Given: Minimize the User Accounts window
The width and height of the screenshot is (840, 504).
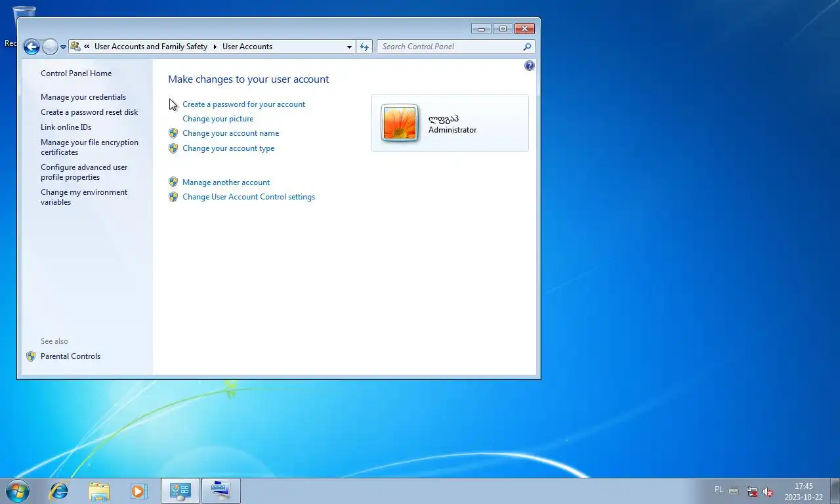Looking at the screenshot, I should [x=481, y=29].
